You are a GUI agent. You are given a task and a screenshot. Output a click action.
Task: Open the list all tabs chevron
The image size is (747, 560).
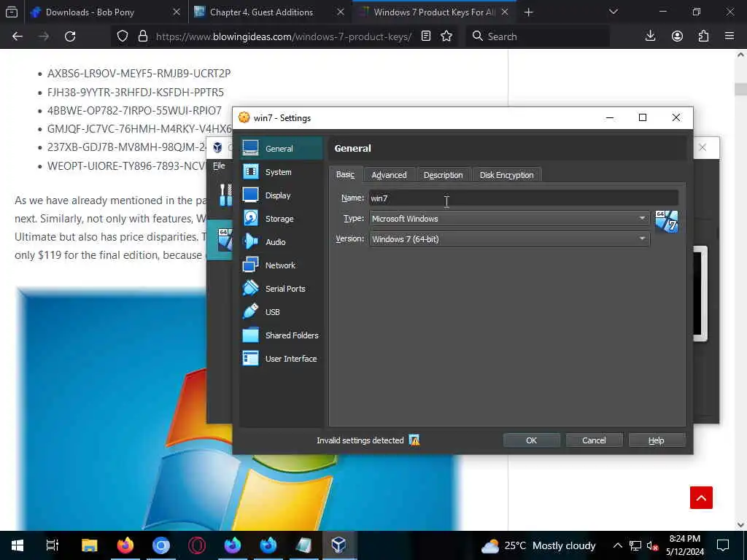(613, 12)
